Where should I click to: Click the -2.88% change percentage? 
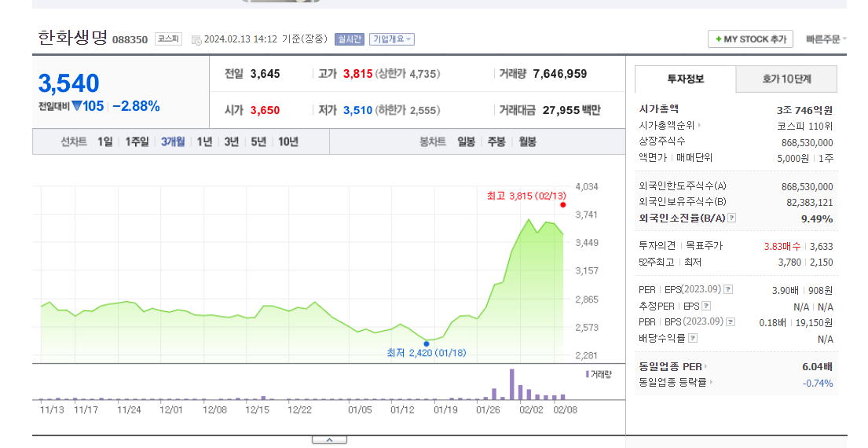tap(136, 106)
